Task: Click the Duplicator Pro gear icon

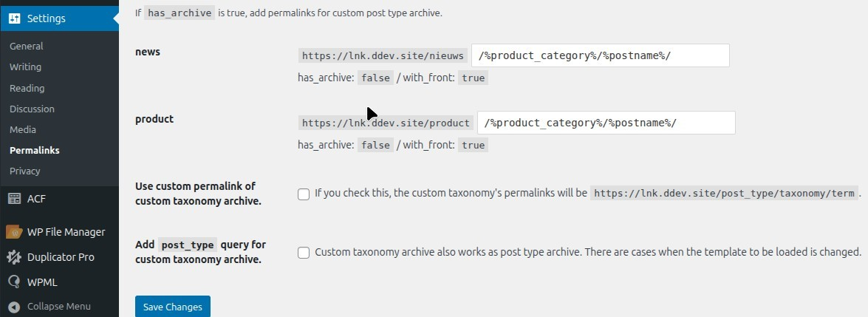Action: pyautogui.click(x=15, y=257)
